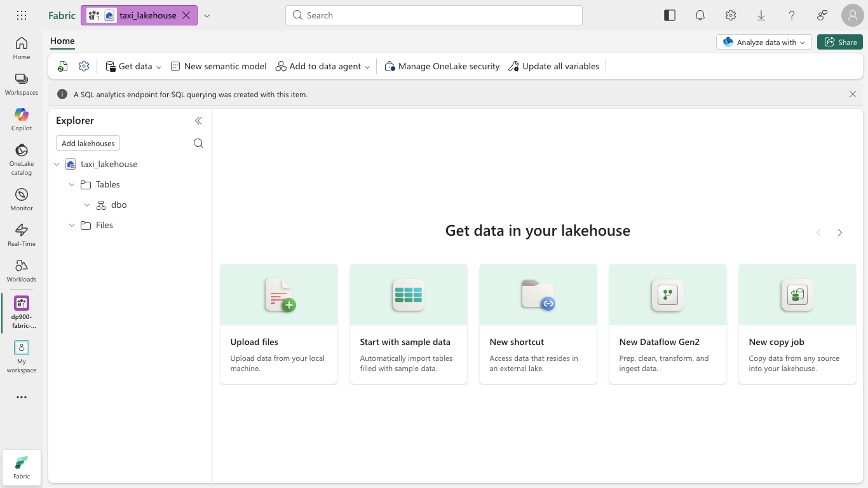
Task: Open the settings gear in the header
Action: pos(731,15)
